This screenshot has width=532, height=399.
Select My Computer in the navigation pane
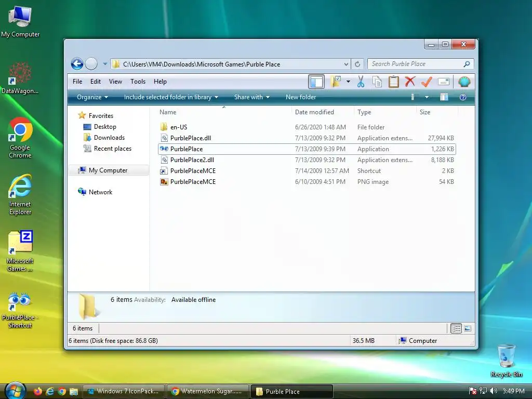108,170
